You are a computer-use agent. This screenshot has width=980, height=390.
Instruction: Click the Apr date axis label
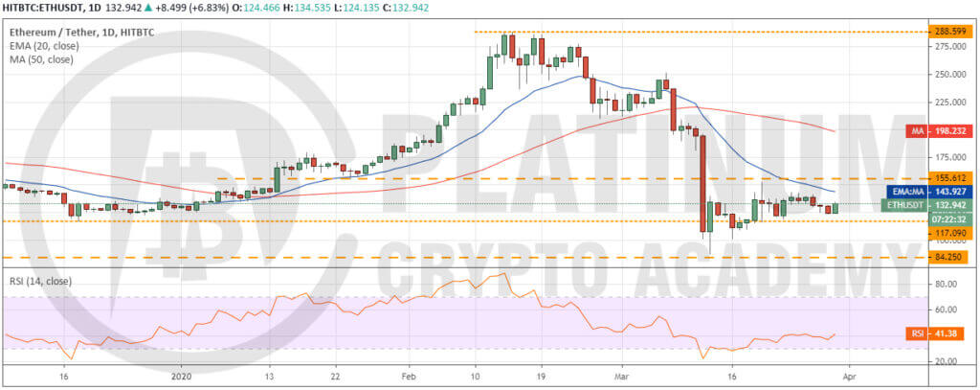click(849, 379)
